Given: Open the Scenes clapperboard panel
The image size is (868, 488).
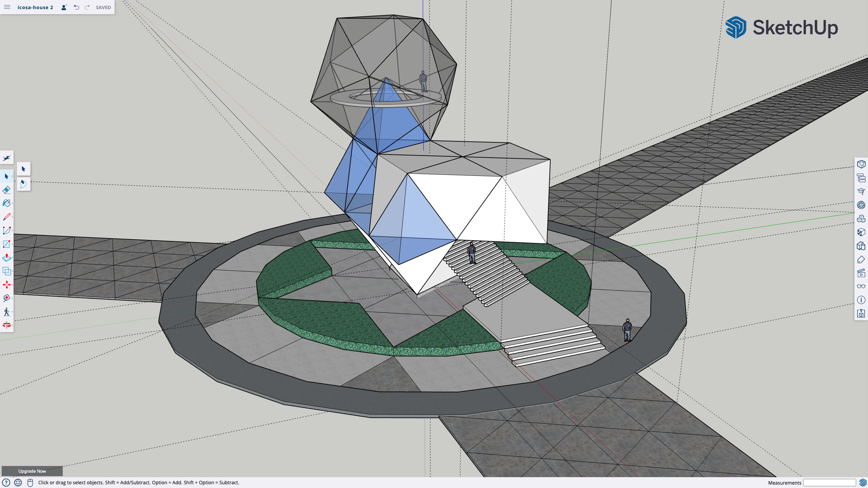Looking at the screenshot, I should (861, 273).
